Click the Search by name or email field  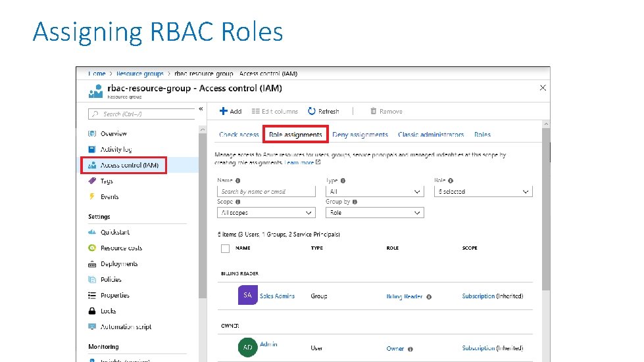pyautogui.click(x=266, y=191)
